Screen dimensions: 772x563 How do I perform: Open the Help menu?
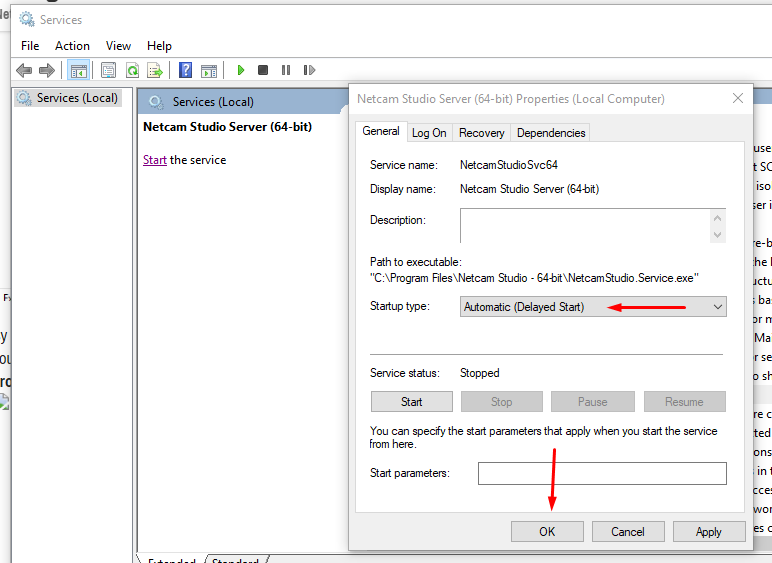159,46
